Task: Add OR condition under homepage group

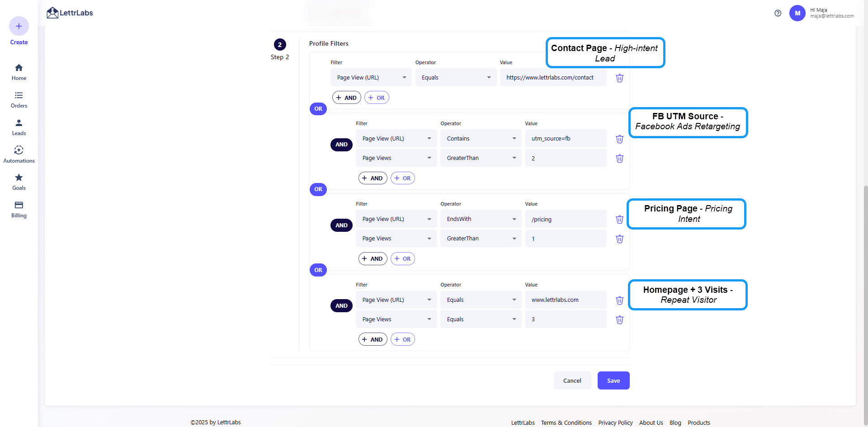Action: coord(403,339)
